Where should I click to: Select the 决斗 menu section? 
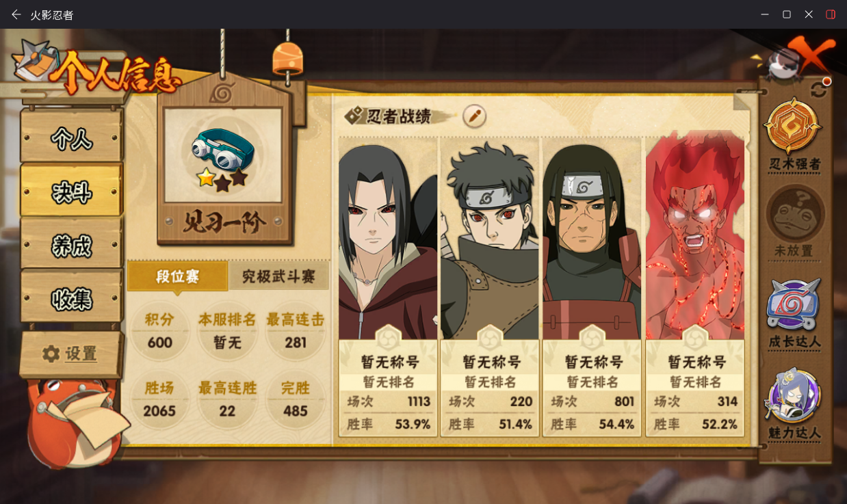[72, 193]
